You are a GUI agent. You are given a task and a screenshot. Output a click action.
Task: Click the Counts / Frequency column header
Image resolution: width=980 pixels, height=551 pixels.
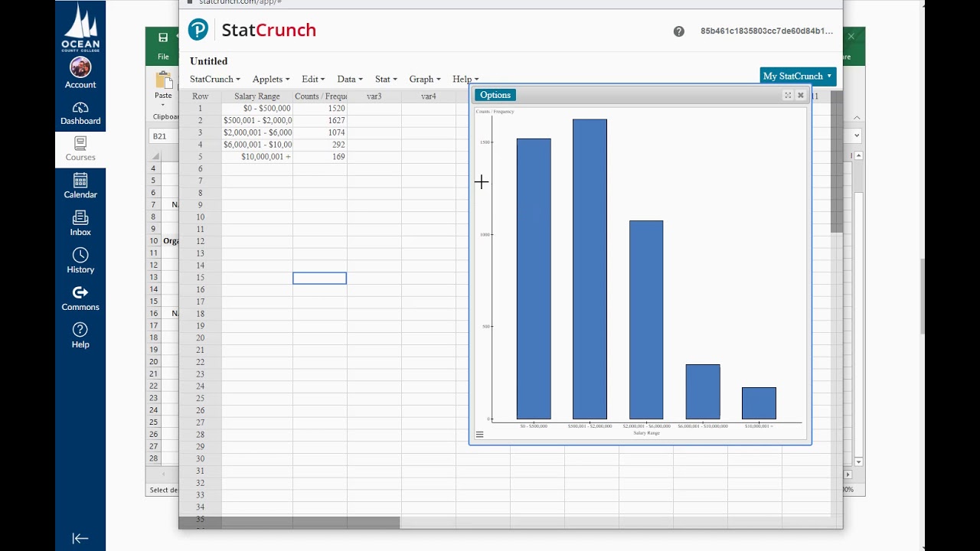pos(320,96)
